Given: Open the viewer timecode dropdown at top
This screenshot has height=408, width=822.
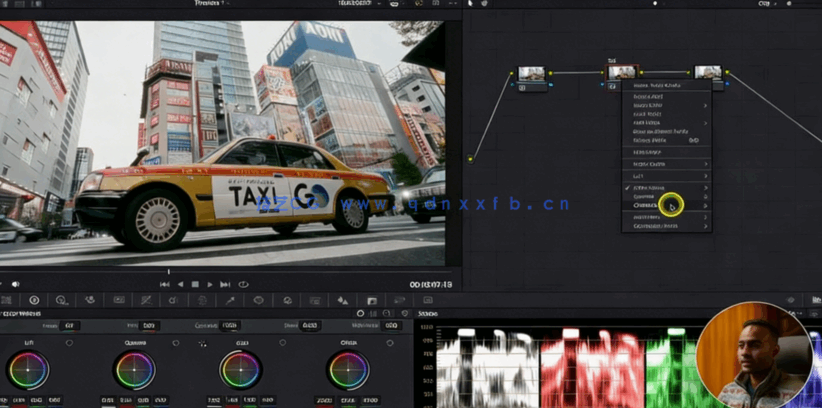Looking at the screenshot, I should click(x=359, y=3).
